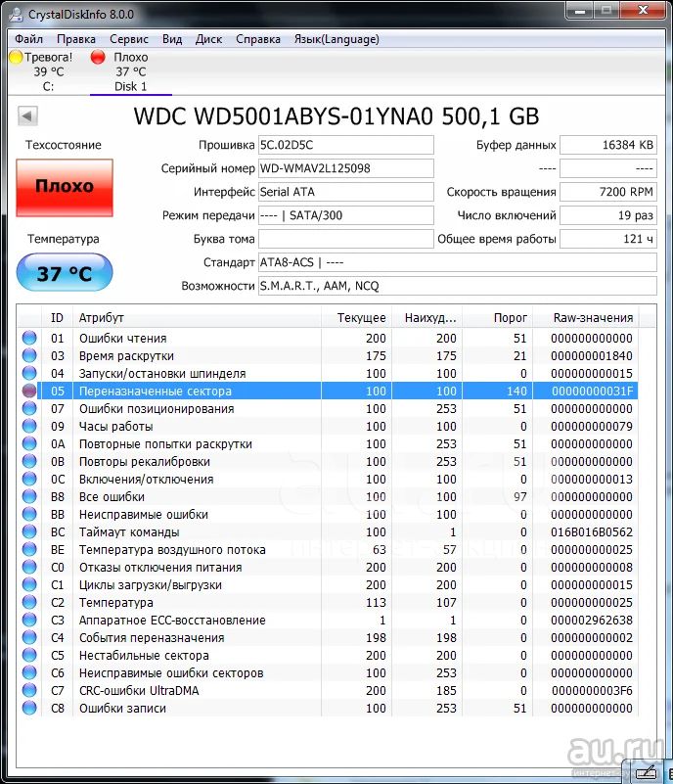Screen dimensions: 673x784
Task: Click status orb for 09 Часы работы
Action: click(x=29, y=426)
